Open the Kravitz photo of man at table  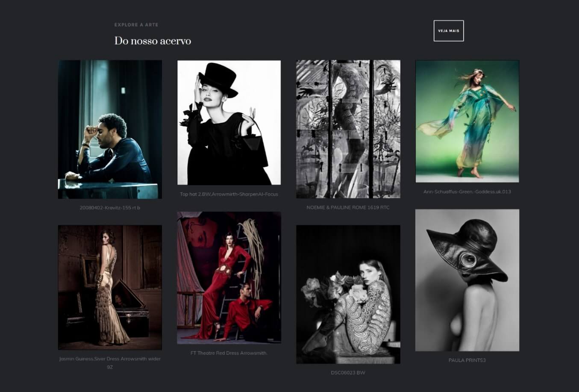pos(110,129)
